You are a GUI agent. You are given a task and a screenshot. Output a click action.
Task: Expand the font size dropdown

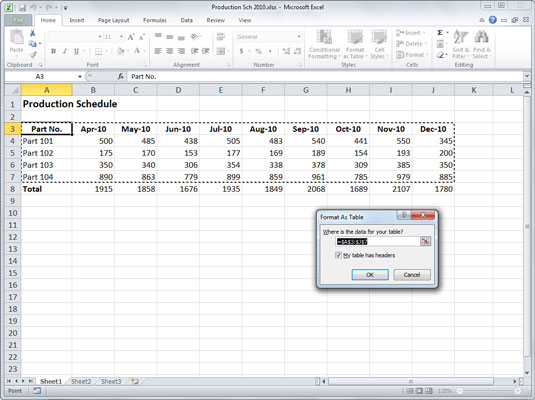121,37
